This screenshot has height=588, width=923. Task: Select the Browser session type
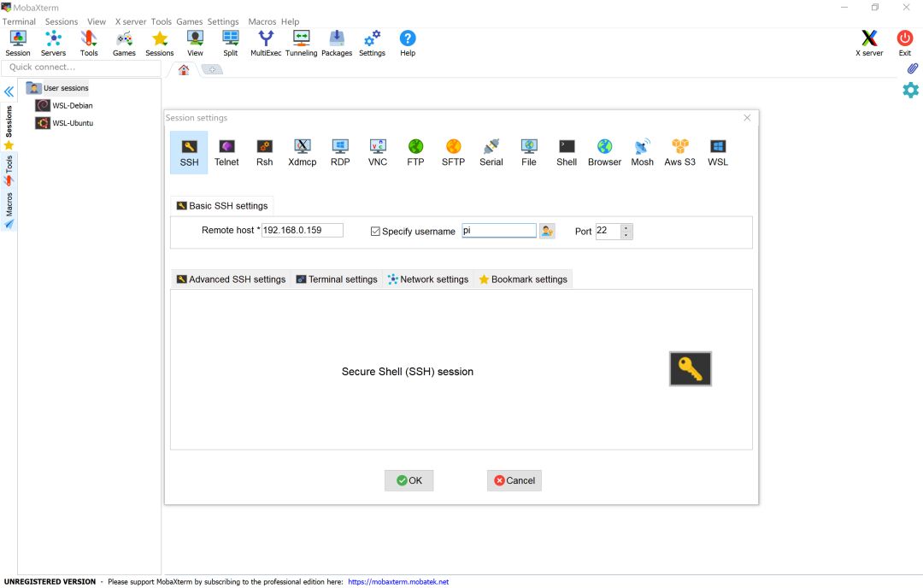click(604, 152)
